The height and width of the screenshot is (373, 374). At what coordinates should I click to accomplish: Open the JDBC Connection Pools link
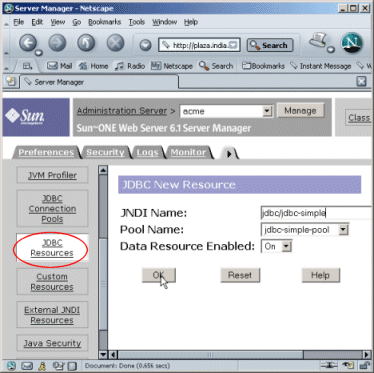[x=52, y=209]
